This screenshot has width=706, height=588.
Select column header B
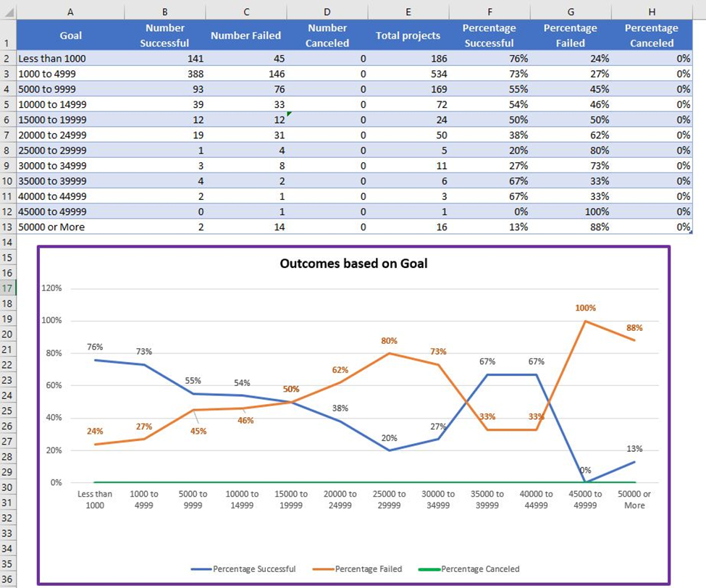pyautogui.click(x=164, y=12)
